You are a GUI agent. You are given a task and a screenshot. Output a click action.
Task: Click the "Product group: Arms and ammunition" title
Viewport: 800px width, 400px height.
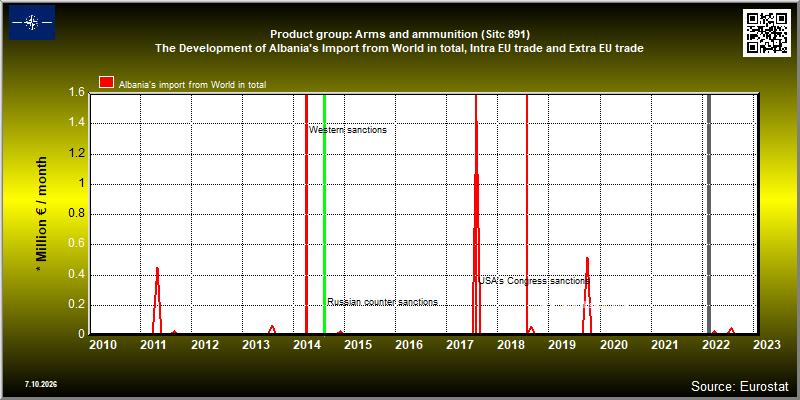pos(400,34)
